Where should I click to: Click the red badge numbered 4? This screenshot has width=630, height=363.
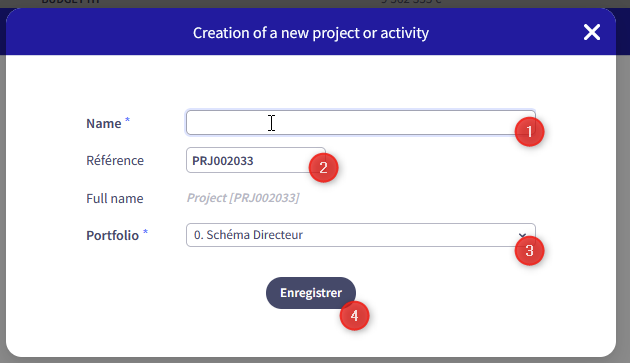(x=354, y=316)
